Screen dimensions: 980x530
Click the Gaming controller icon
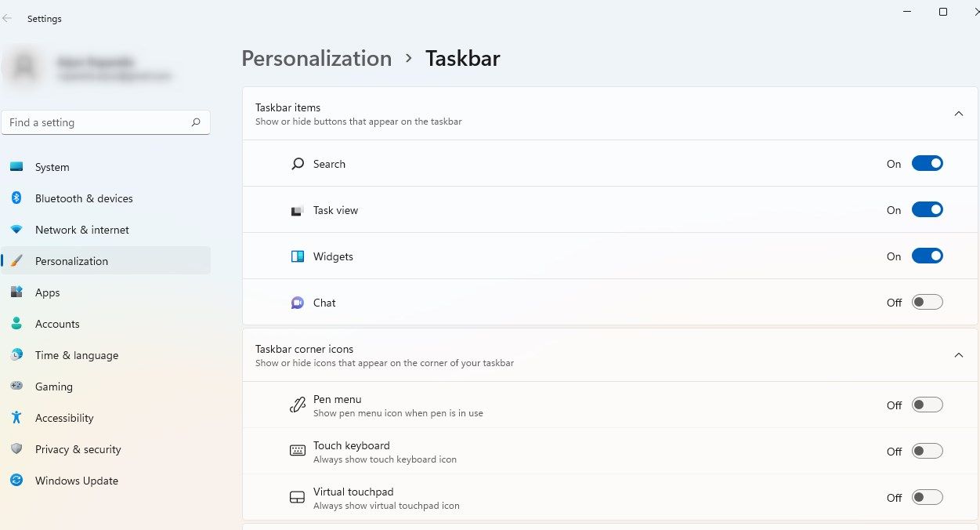[16, 387]
